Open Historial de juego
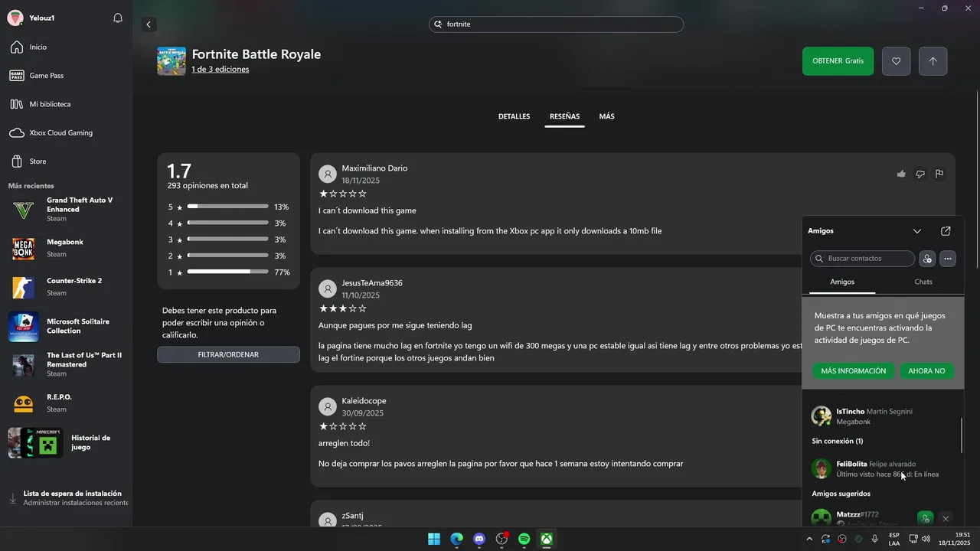Viewport: 980px width, 551px height. [66, 442]
